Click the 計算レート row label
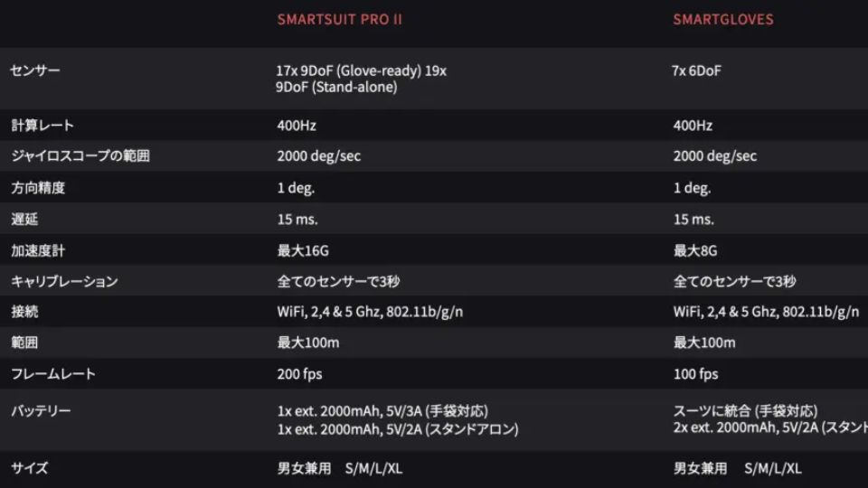Viewport: 868px width, 488px height. 42,126
